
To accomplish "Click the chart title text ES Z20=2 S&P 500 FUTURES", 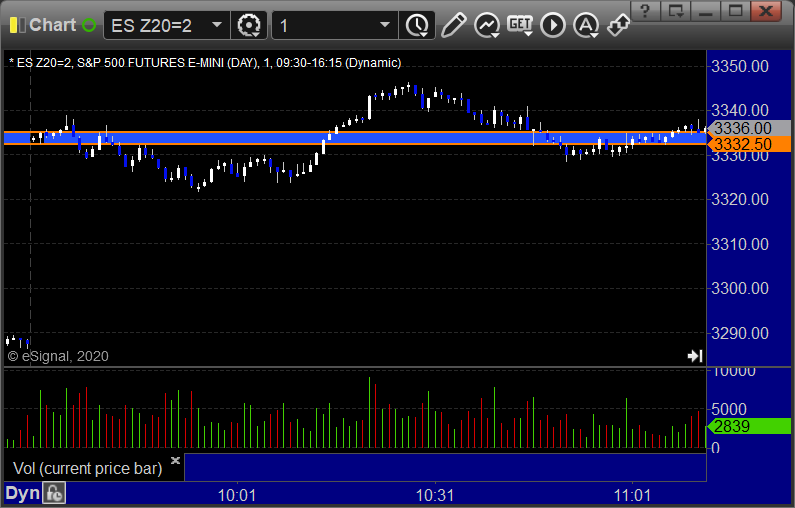I will pyautogui.click(x=205, y=63).
